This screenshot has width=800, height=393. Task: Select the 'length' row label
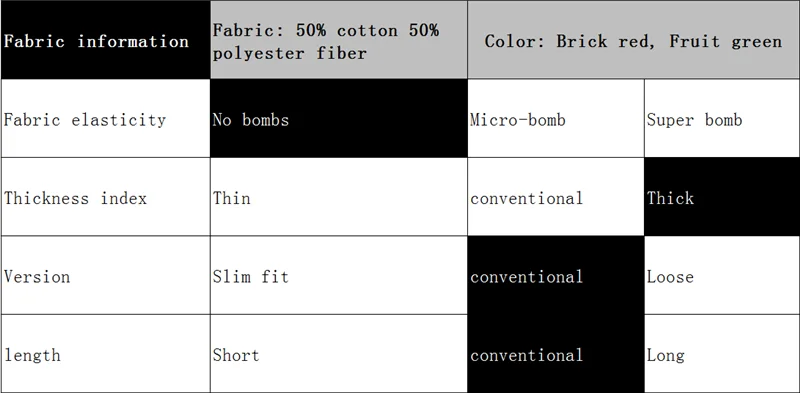pyautogui.click(x=105, y=354)
